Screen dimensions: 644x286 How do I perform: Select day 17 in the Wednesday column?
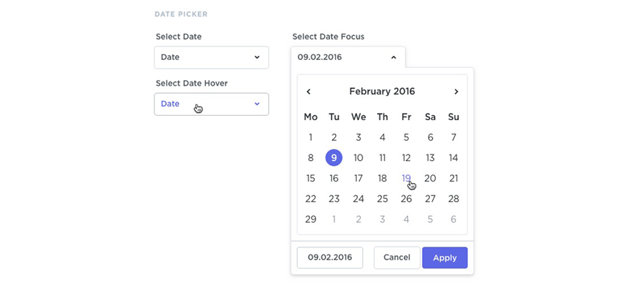click(358, 178)
